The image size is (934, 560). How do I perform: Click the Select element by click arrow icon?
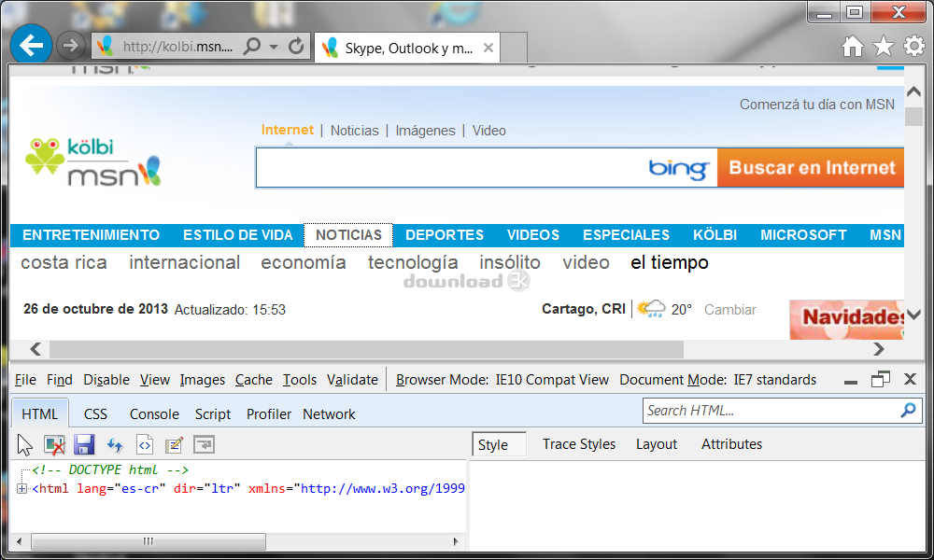click(24, 444)
